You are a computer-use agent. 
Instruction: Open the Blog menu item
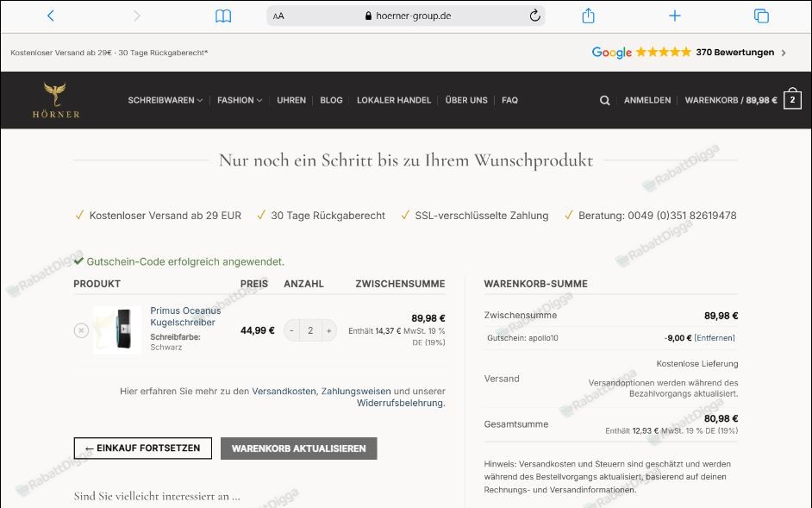[331, 100]
